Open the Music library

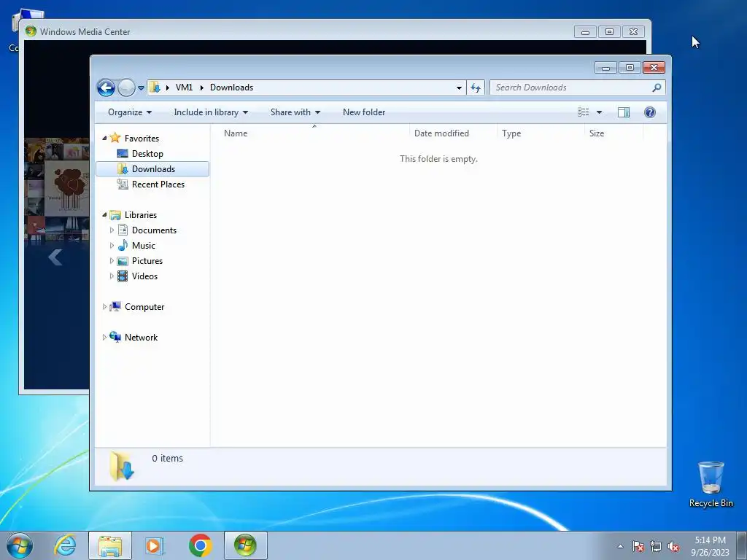[x=144, y=246]
